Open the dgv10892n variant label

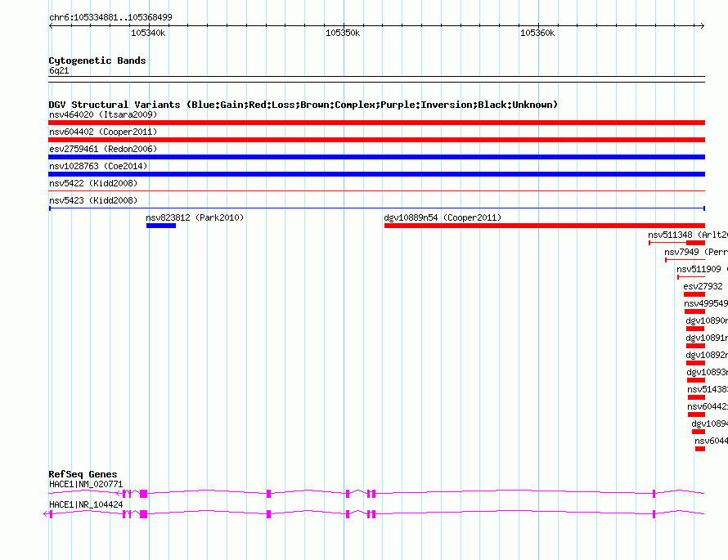click(707, 355)
